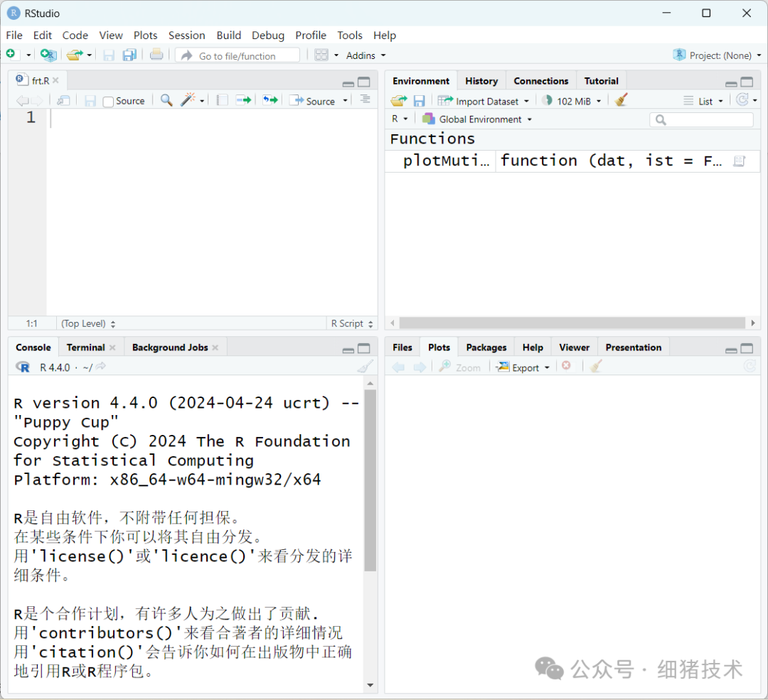Maximize the Console pane
The image size is (768, 700).
pyautogui.click(x=364, y=348)
